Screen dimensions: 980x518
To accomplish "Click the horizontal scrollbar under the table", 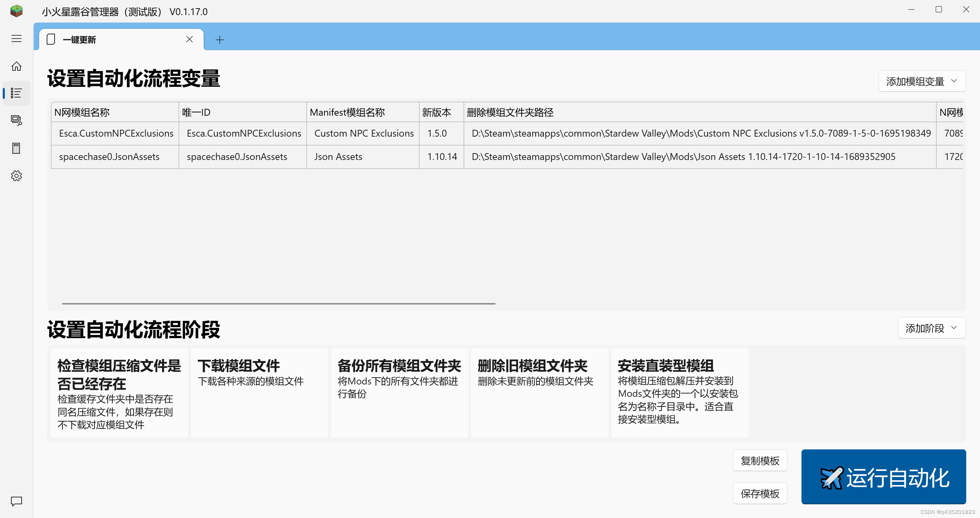I will 278,303.
